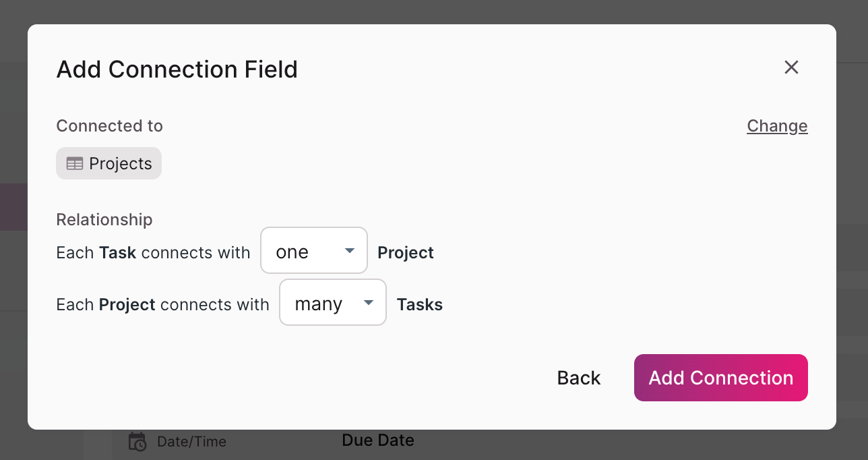Click the bold Tasks label after the dropdown
The width and height of the screenshot is (868, 460).
(x=420, y=304)
